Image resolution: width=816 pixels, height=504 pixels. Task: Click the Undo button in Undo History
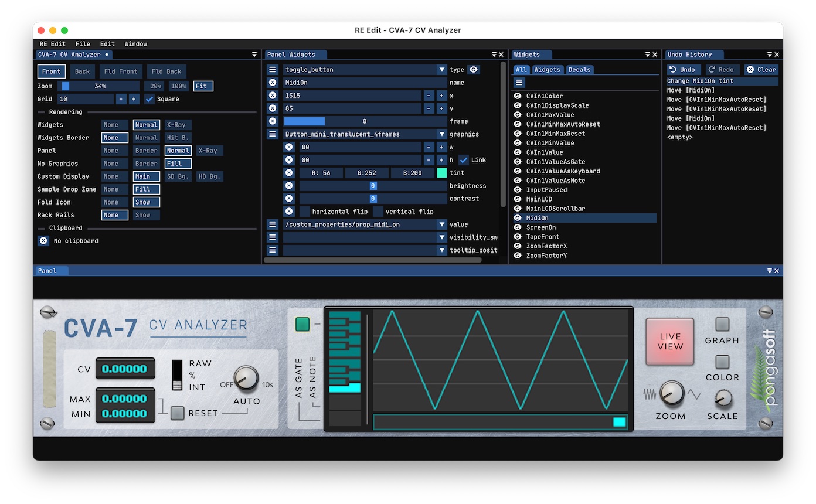[682, 70]
